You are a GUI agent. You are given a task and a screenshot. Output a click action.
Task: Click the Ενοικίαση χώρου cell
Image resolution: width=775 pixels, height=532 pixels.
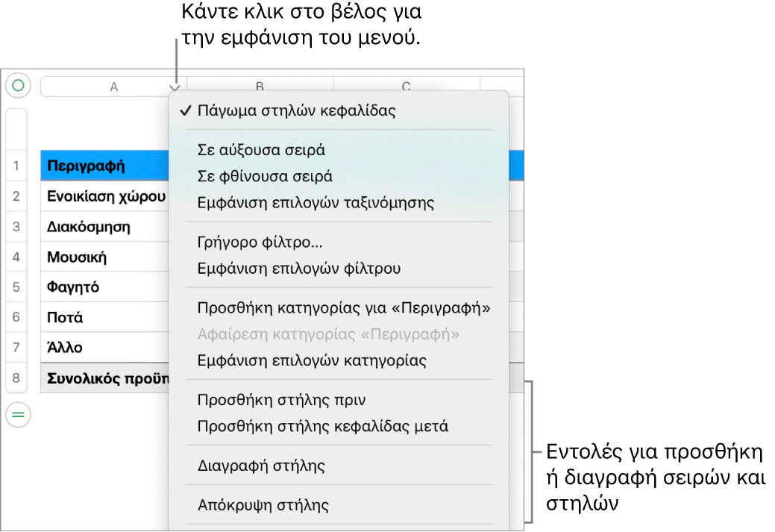pyautogui.click(x=104, y=196)
